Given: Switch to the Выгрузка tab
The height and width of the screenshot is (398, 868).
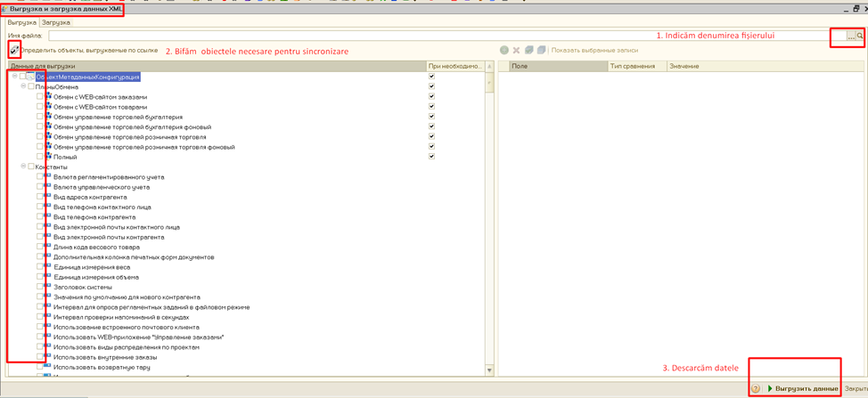Looking at the screenshot, I should click(21, 22).
